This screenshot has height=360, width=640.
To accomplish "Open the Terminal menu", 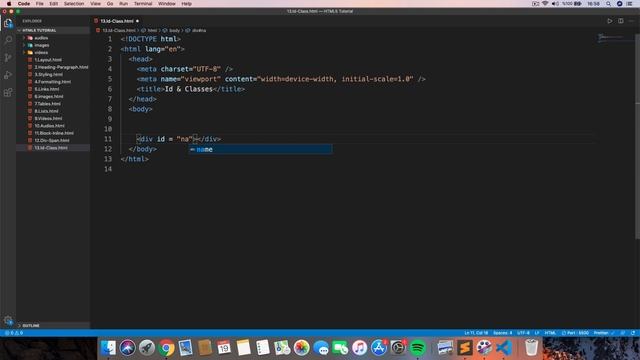I will pyautogui.click(x=143, y=4).
